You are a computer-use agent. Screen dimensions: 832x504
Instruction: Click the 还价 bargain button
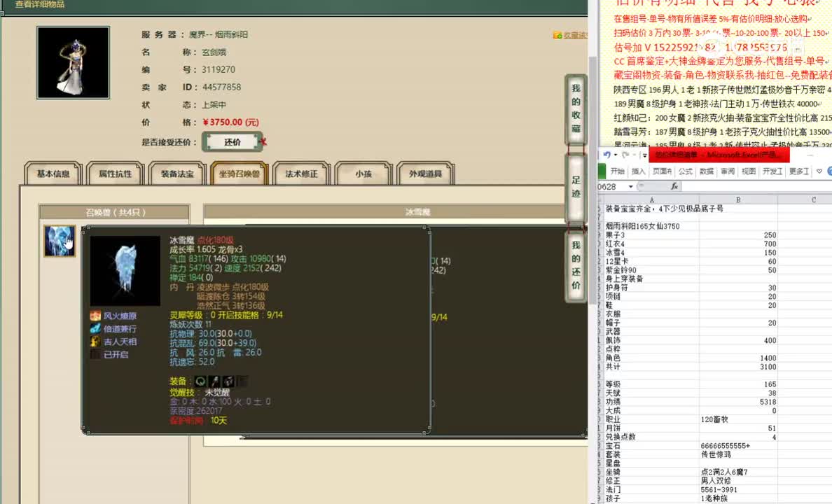coord(232,142)
